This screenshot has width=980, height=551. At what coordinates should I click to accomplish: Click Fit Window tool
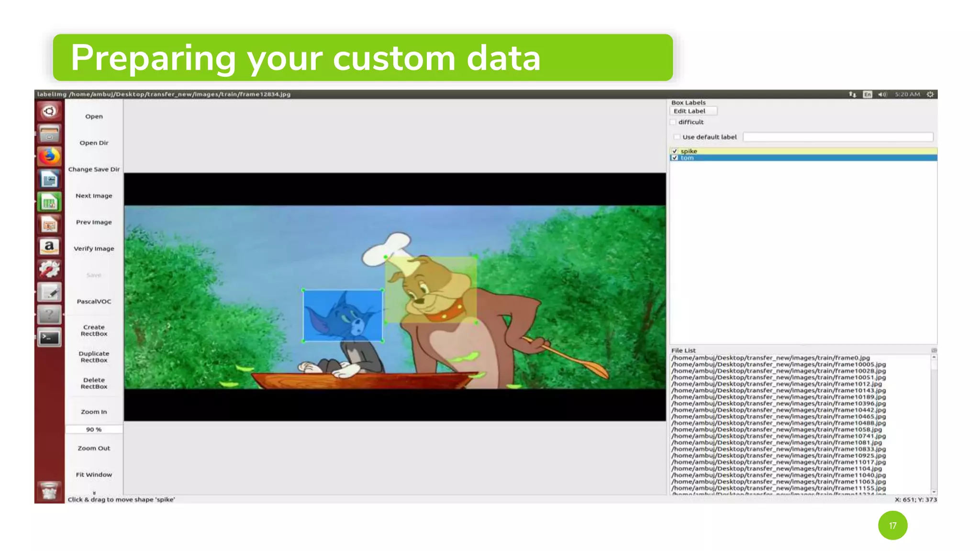click(94, 474)
